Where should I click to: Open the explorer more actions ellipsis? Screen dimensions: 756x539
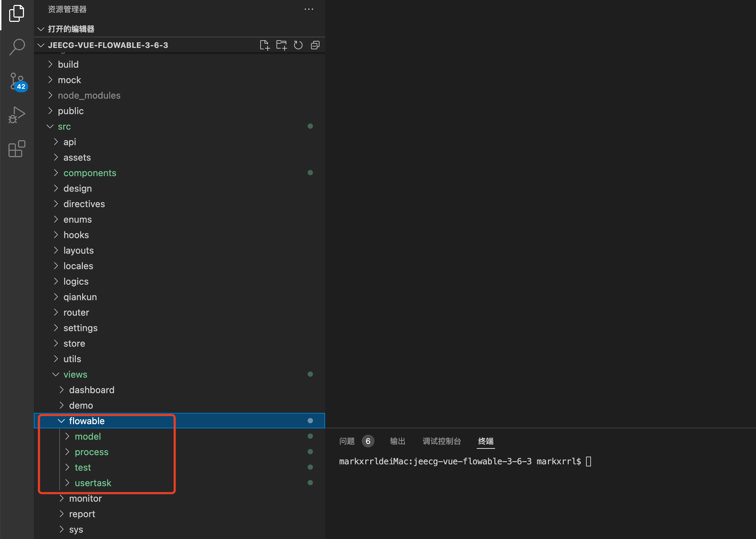coord(309,9)
